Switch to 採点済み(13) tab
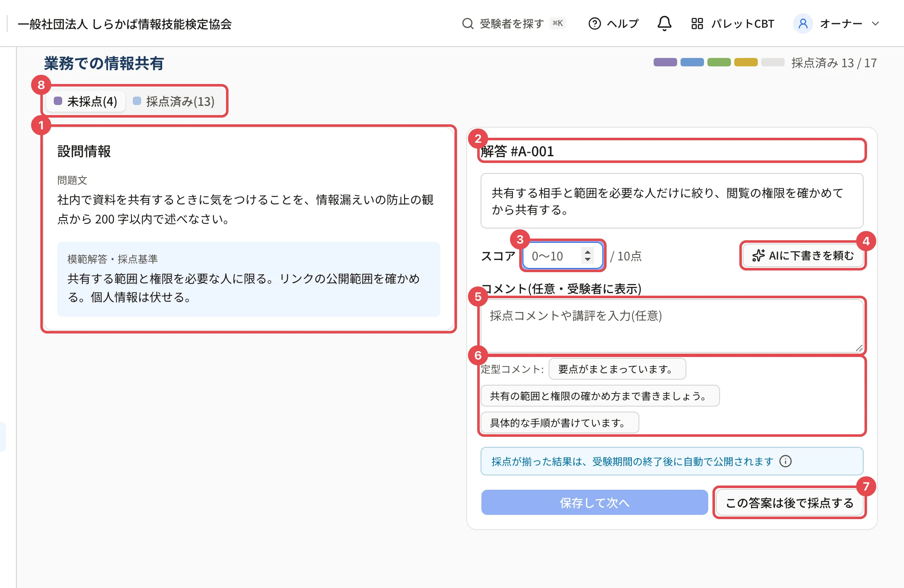904x588 pixels. pyautogui.click(x=174, y=101)
